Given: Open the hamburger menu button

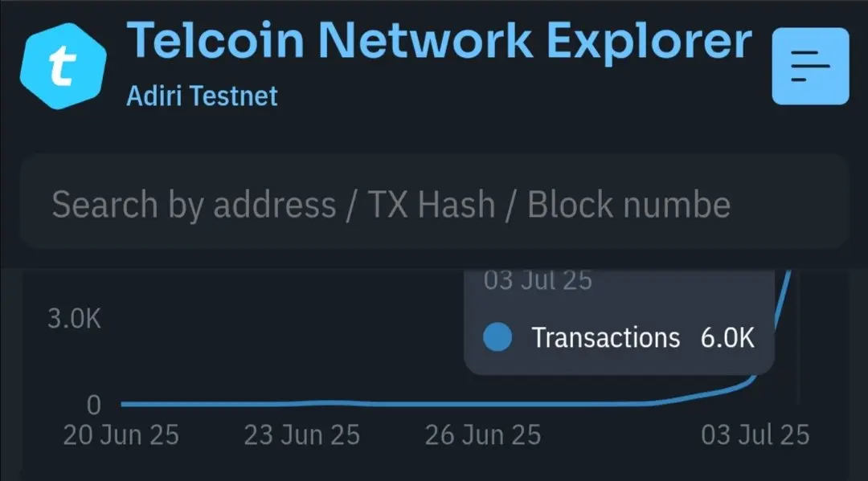Looking at the screenshot, I should (810, 66).
